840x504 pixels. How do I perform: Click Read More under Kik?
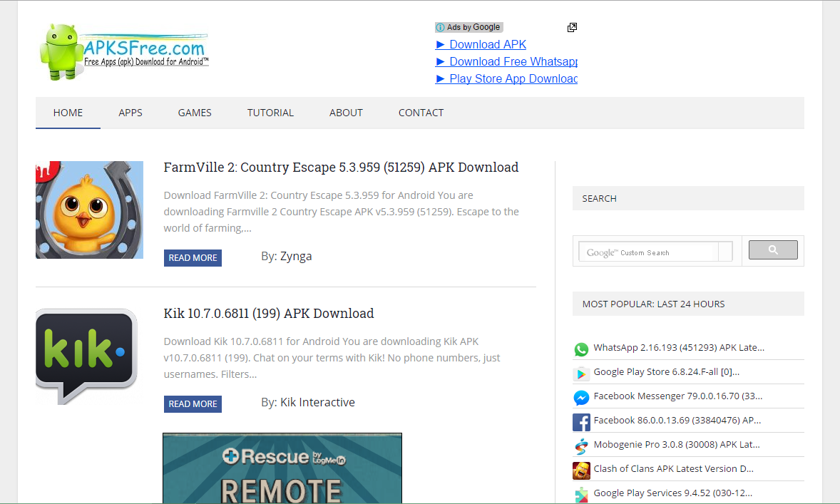pyautogui.click(x=193, y=404)
